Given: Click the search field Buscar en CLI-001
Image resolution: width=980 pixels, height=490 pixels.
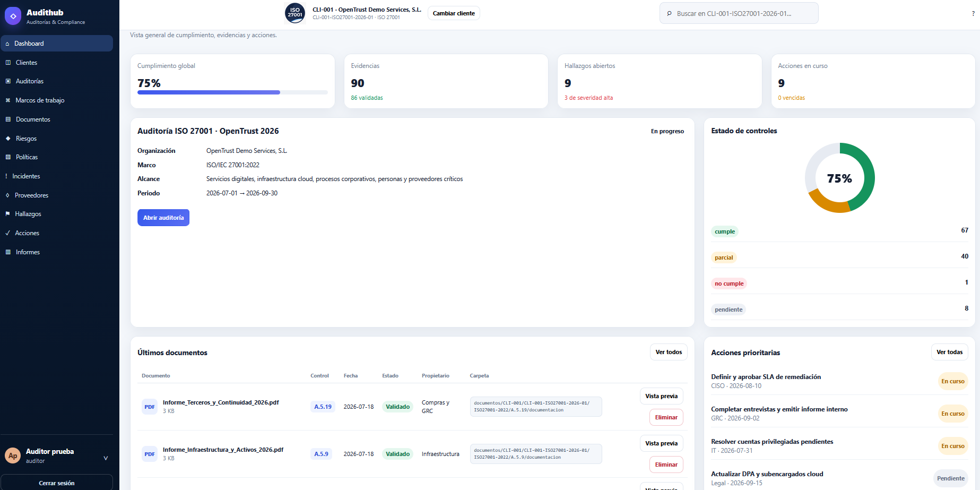Looking at the screenshot, I should [x=739, y=13].
